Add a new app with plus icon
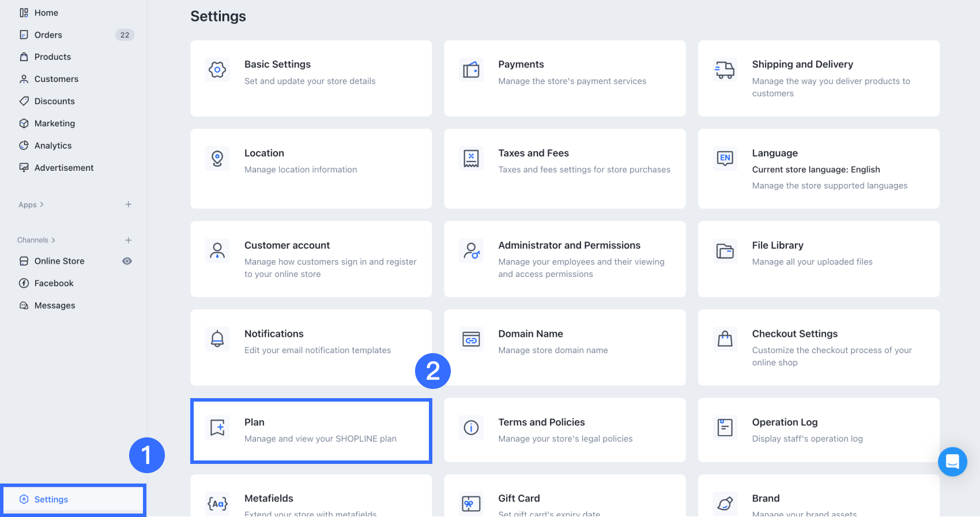980x517 pixels. tap(129, 204)
